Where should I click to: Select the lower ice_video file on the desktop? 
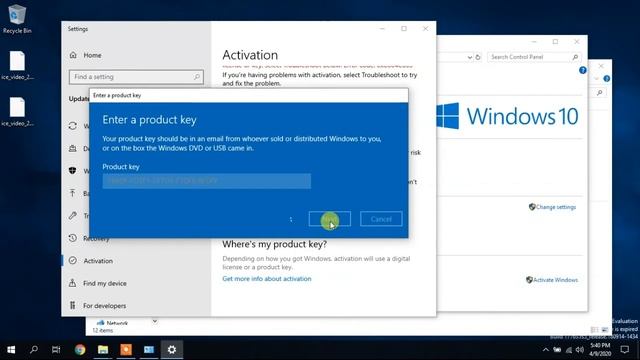[x=17, y=111]
